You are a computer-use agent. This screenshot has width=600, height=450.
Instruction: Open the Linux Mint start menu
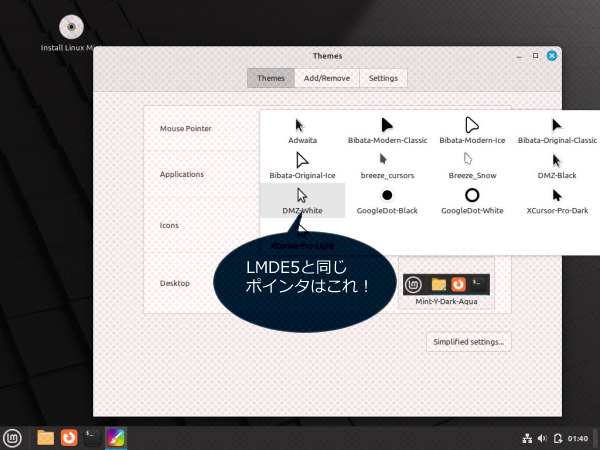click(12, 438)
